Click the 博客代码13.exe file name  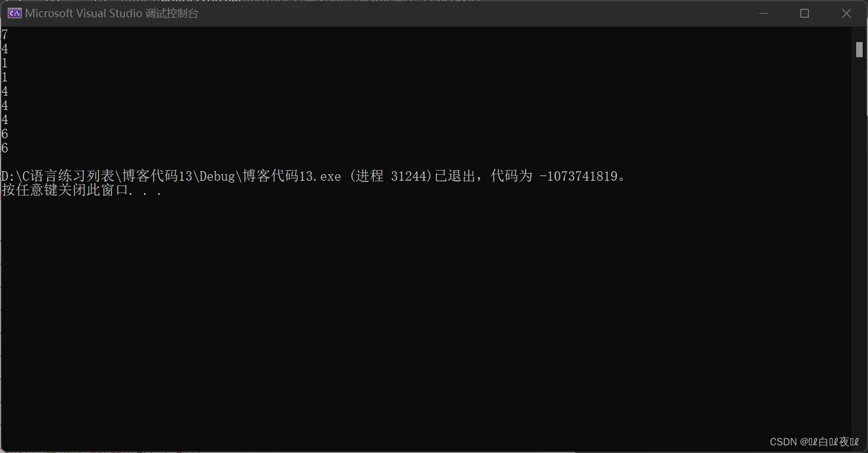pyautogui.click(x=291, y=176)
